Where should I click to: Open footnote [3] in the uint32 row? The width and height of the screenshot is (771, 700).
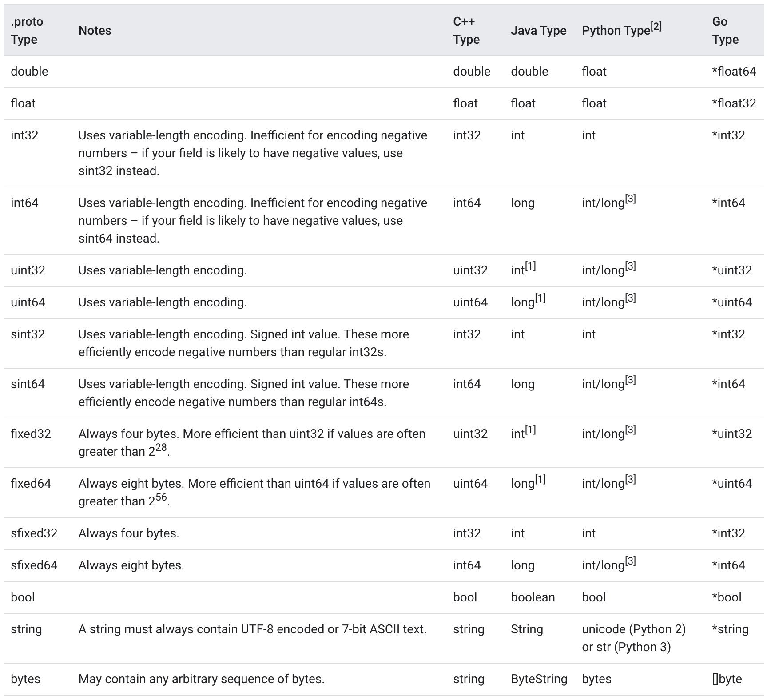tap(631, 266)
